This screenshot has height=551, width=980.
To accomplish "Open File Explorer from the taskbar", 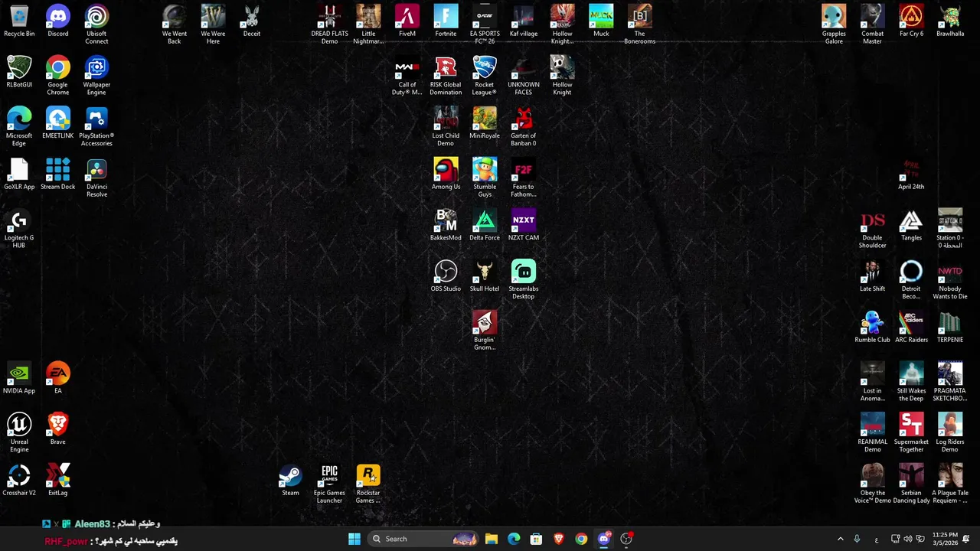I will (492, 539).
